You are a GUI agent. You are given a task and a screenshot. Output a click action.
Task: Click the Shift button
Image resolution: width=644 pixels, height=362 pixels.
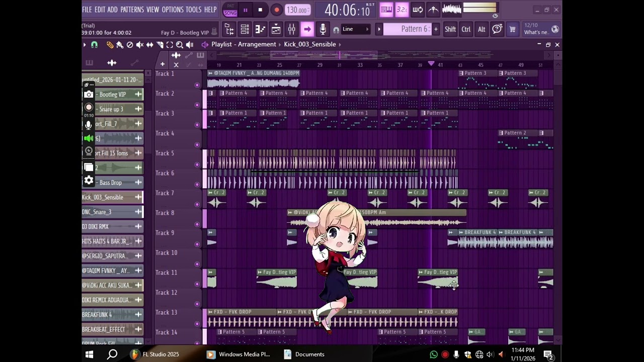(x=450, y=30)
